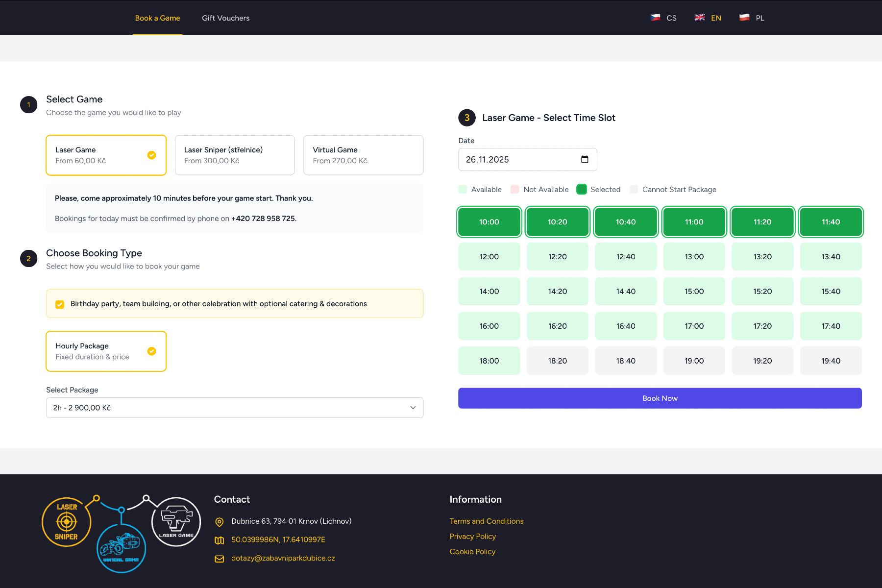This screenshot has width=882, height=588.
Task: Click the British flag icon for English
Action: 699,18
